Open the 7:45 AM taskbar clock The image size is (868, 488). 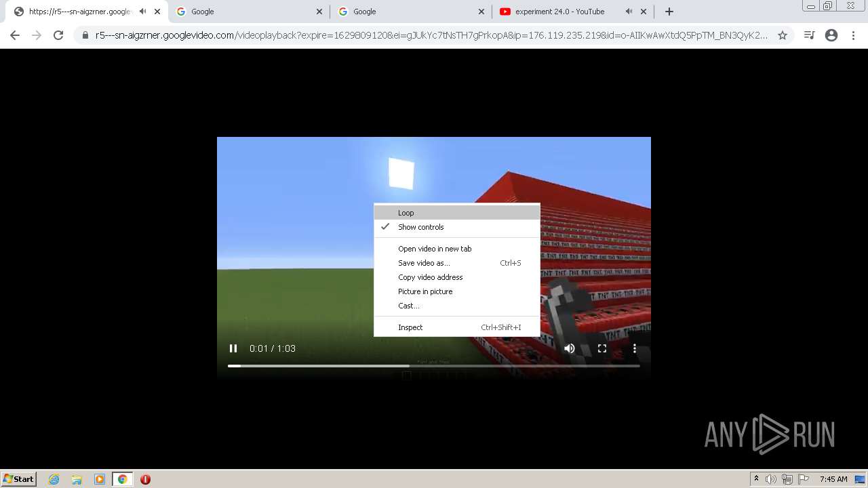pos(833,479)
